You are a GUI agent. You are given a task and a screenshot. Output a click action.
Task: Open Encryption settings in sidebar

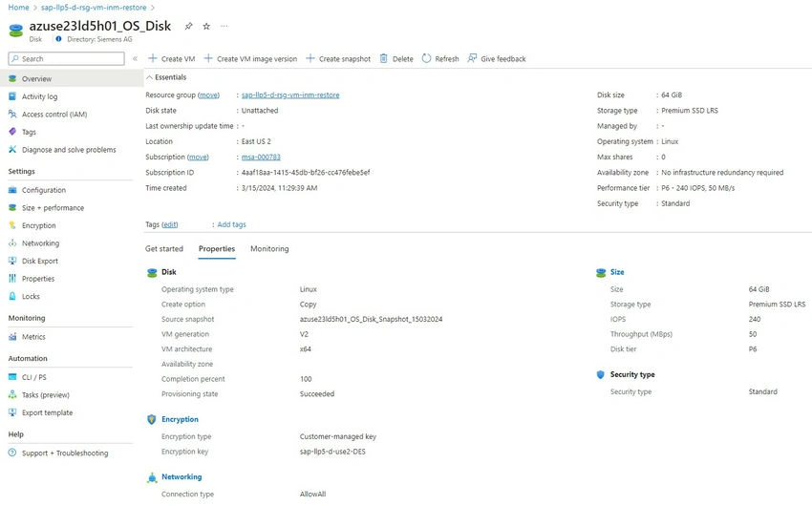(x=38, y=225)
